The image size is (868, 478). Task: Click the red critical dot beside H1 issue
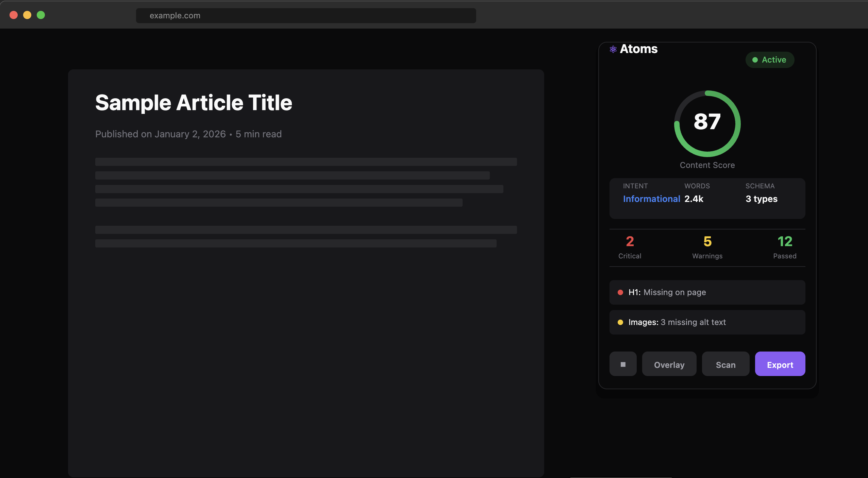point(620,292)
